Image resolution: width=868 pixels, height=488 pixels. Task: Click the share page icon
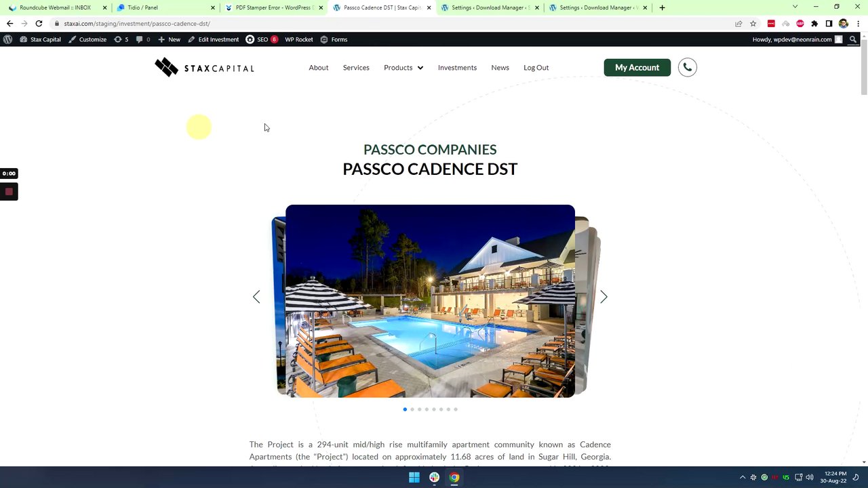point(738,24)
